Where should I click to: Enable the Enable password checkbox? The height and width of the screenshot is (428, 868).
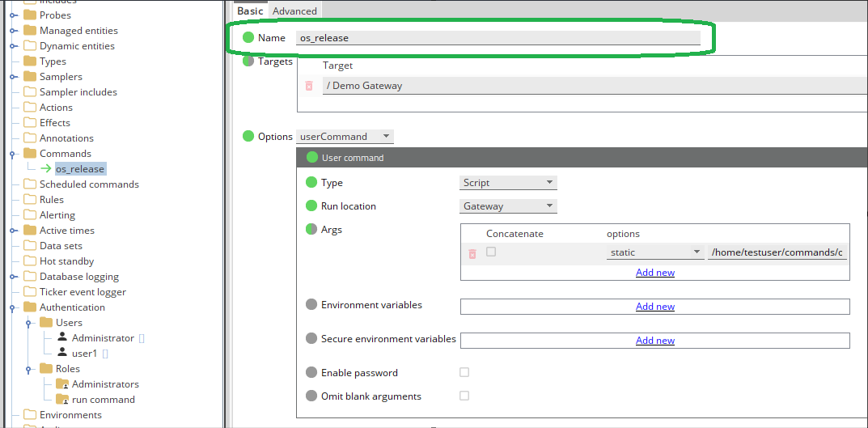coord(464,373)
